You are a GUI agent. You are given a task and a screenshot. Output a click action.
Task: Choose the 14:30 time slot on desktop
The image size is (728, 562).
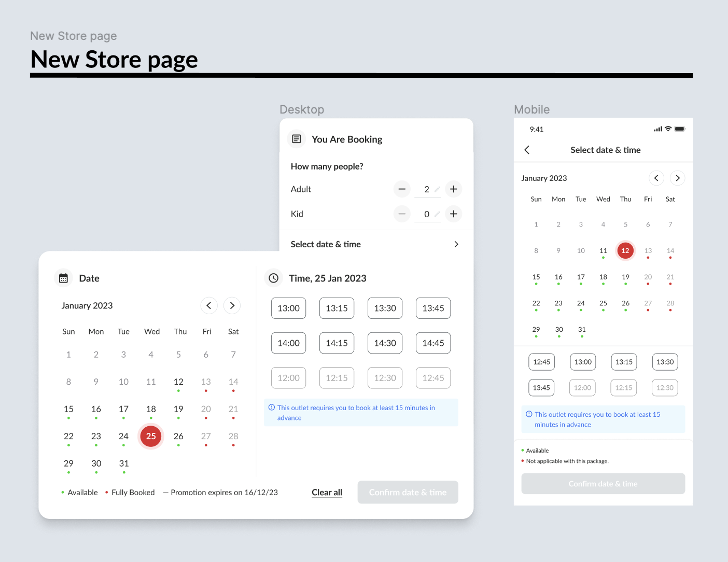(x=385, y=343)
